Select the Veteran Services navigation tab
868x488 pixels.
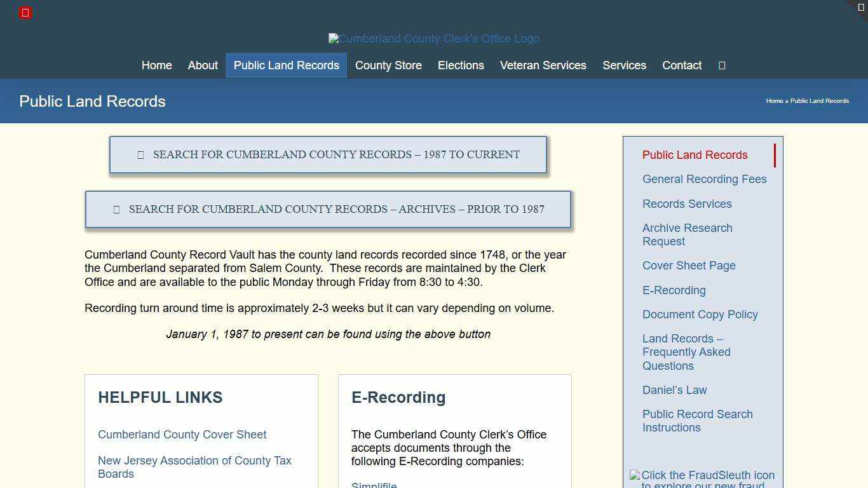543,65
